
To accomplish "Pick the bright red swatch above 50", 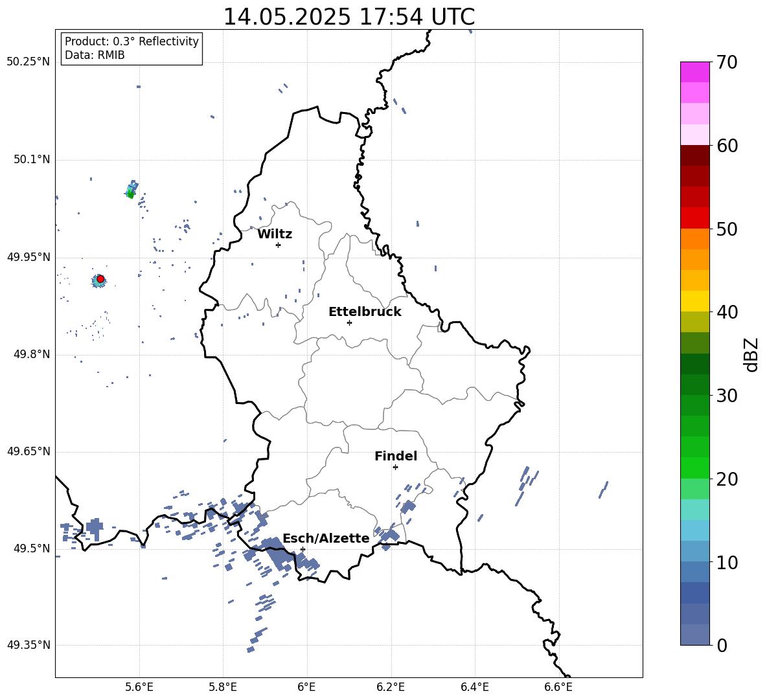I will pyautogui.click(x=695, y=218).
